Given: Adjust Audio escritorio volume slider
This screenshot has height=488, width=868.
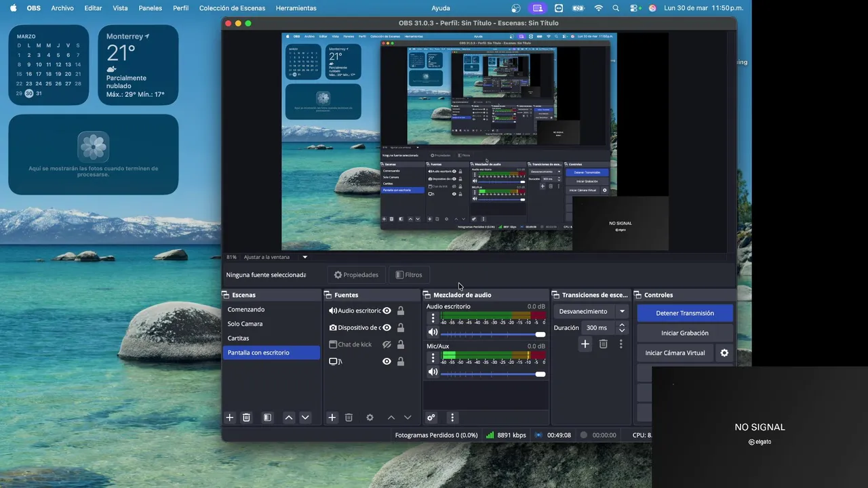Looking at the screenshot, I should click(x=493, y=334).
